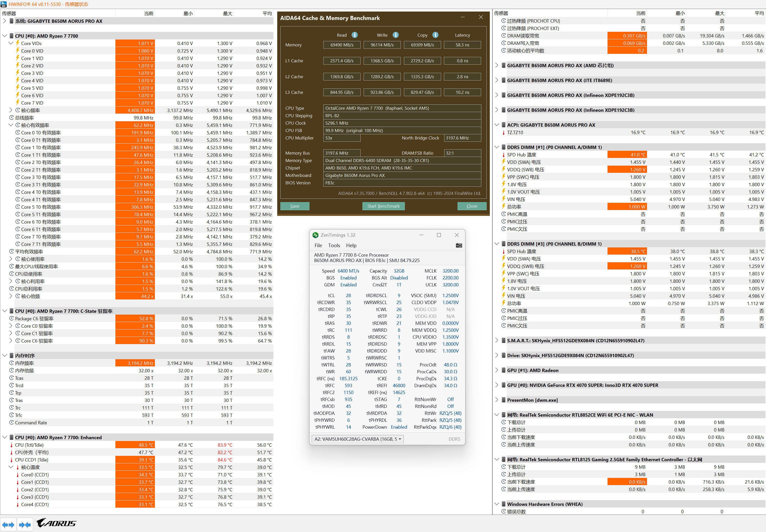Click the Read info icon in AIDA64
This screenshot has height=532, width=766.
[x=355, y=35]
